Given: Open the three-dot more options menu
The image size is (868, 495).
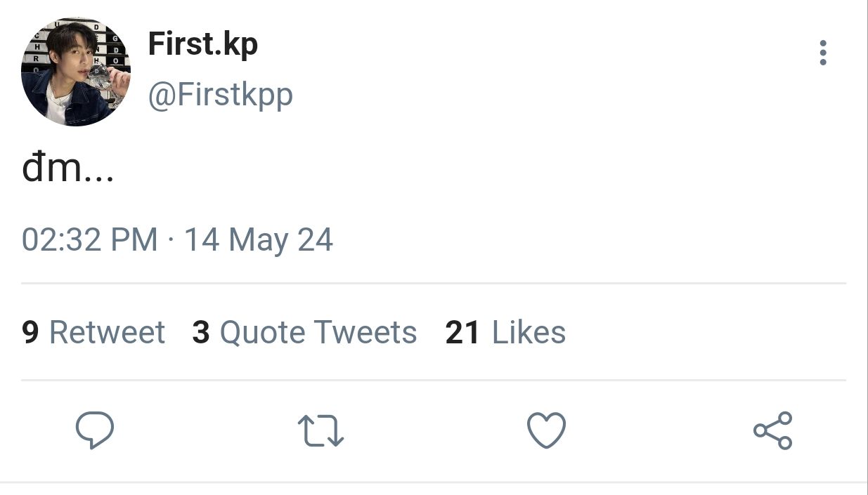Looking at the screenshot, I should [x=822, y=53].
